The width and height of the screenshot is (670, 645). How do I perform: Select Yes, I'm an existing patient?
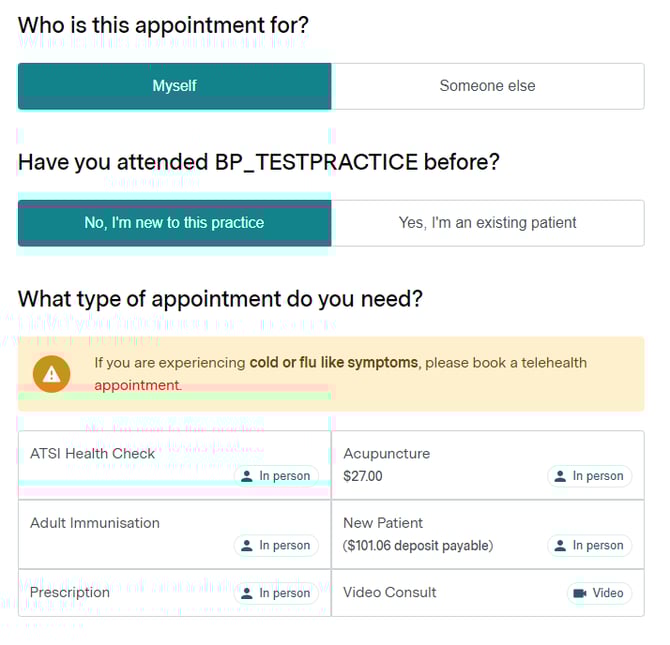tap(487, 223)
